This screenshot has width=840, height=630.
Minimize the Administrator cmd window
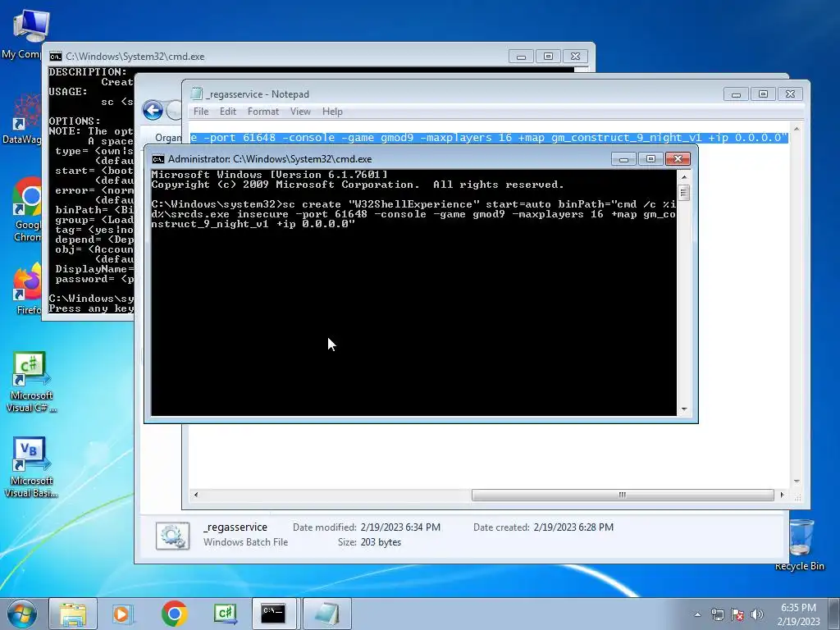623,159
